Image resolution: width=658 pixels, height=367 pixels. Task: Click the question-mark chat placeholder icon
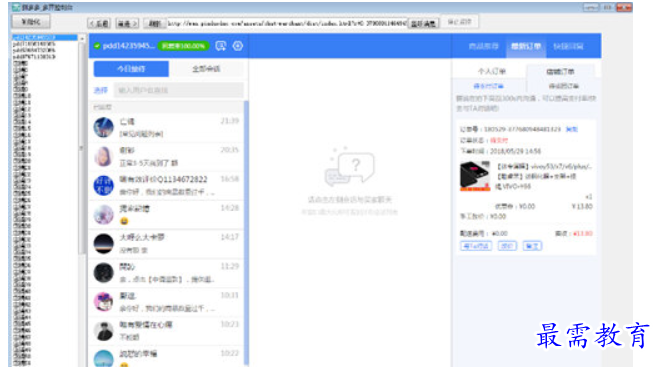point(350,167)
